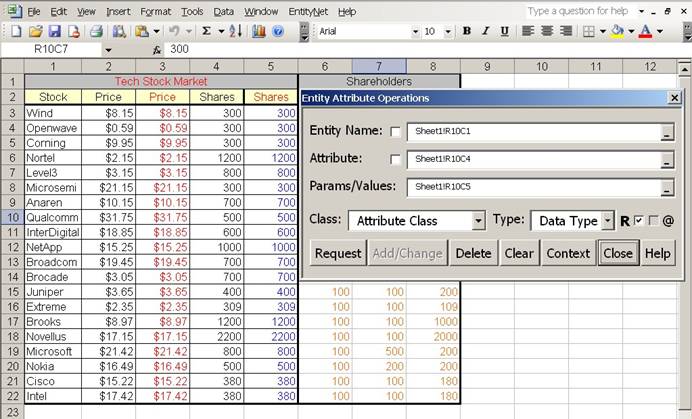The image size is (692, 419).
Task: Click the Request button
Action: click(338, 253)
